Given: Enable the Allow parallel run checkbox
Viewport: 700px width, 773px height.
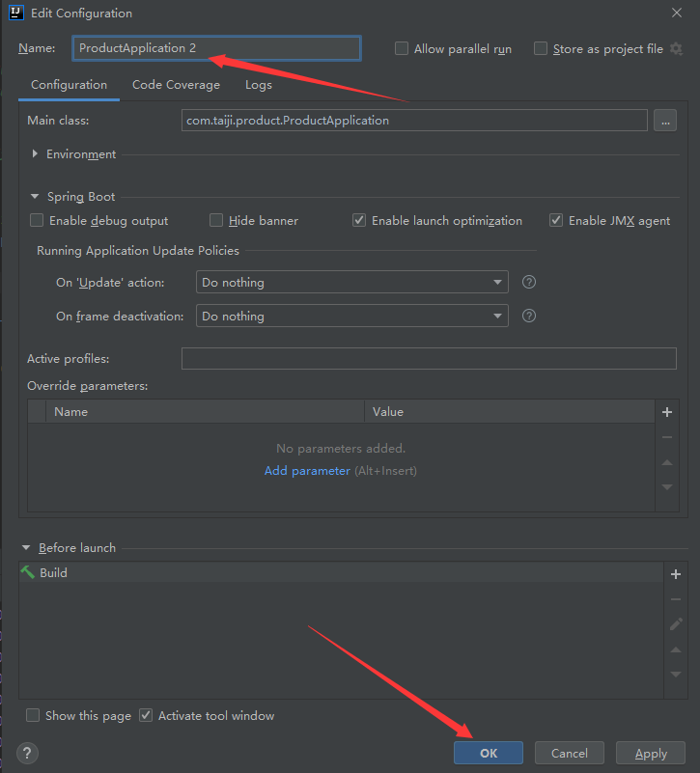Looking at the screenshot, I should click(402, 49).
